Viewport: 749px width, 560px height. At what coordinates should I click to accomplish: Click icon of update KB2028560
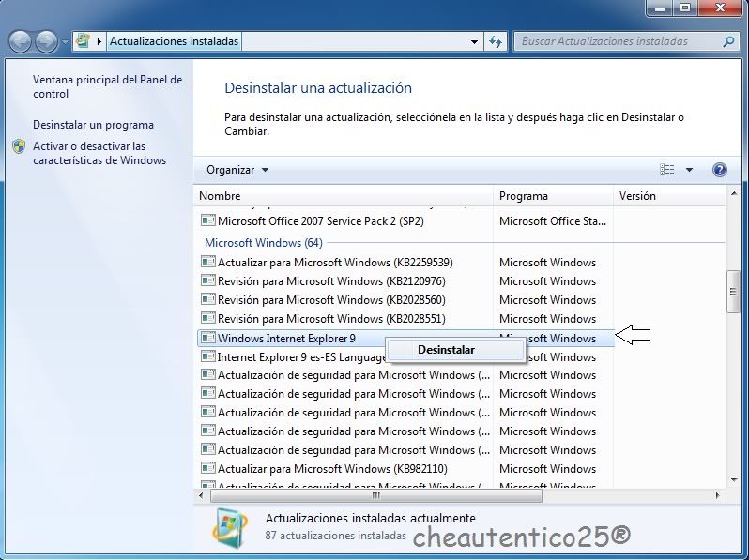click(x=207, y=299)
